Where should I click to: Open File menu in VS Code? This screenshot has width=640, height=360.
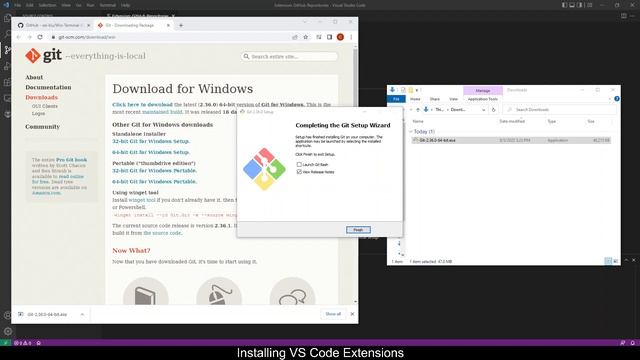tap(18, 5)
